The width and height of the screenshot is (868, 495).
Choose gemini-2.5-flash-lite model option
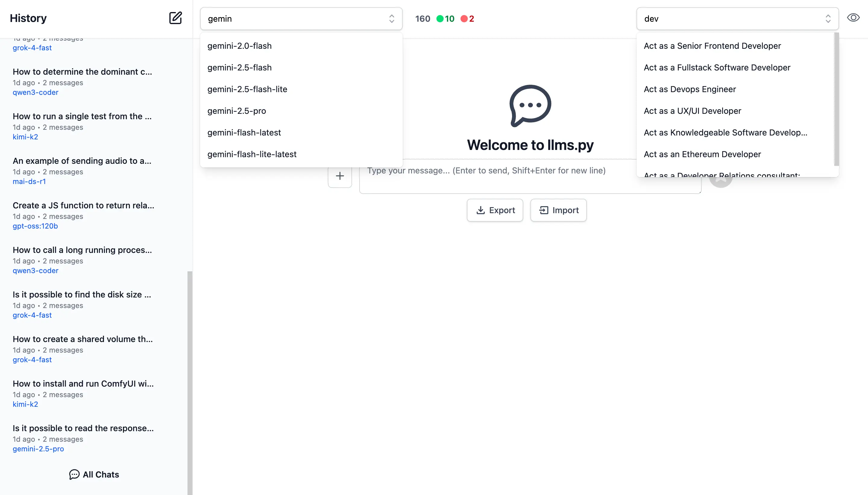point(301,89)
